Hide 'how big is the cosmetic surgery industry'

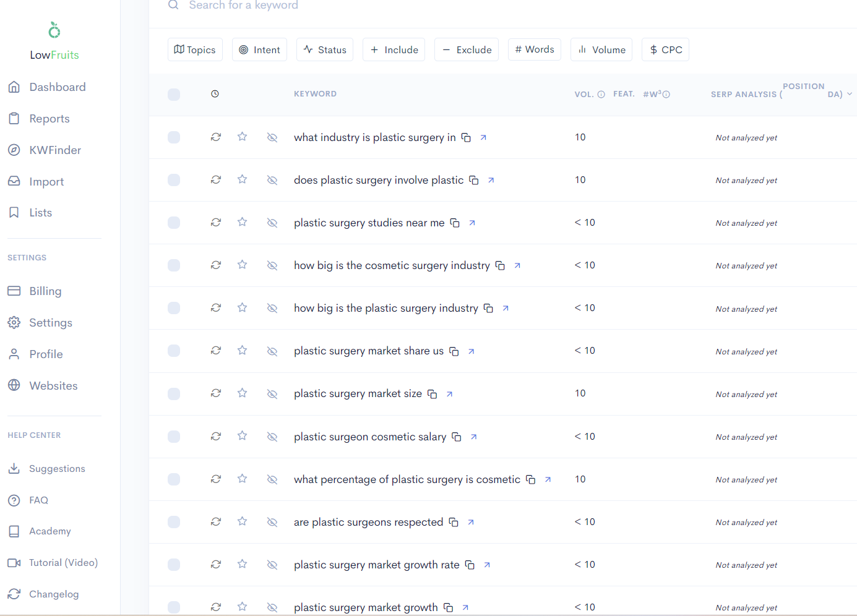click(272, 265)
